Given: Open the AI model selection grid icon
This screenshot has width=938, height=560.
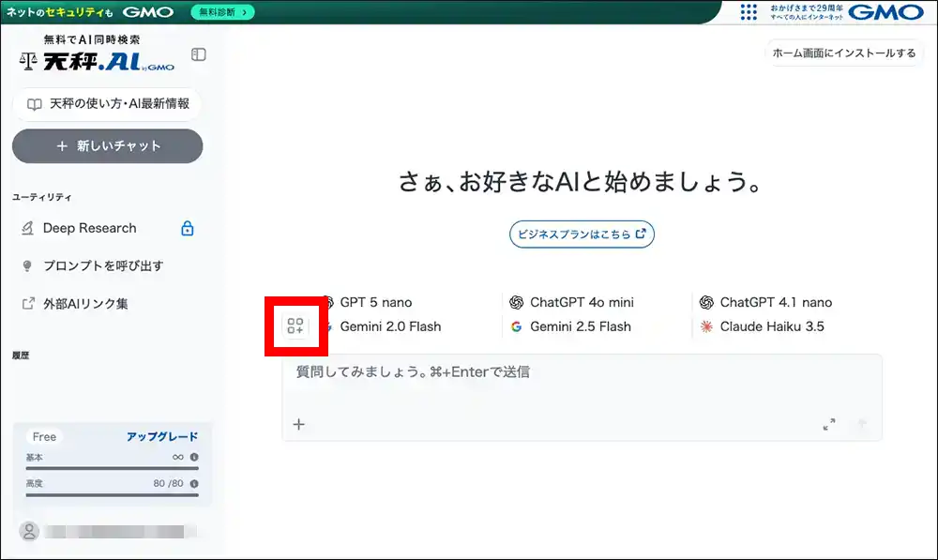Looking at the screenshot, I should [295, 326].
